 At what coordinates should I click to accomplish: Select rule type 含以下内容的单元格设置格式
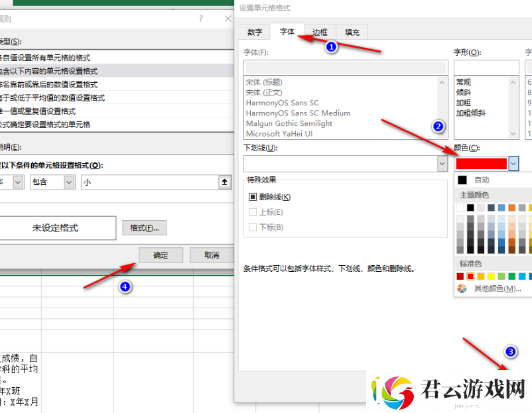(117, 71)
